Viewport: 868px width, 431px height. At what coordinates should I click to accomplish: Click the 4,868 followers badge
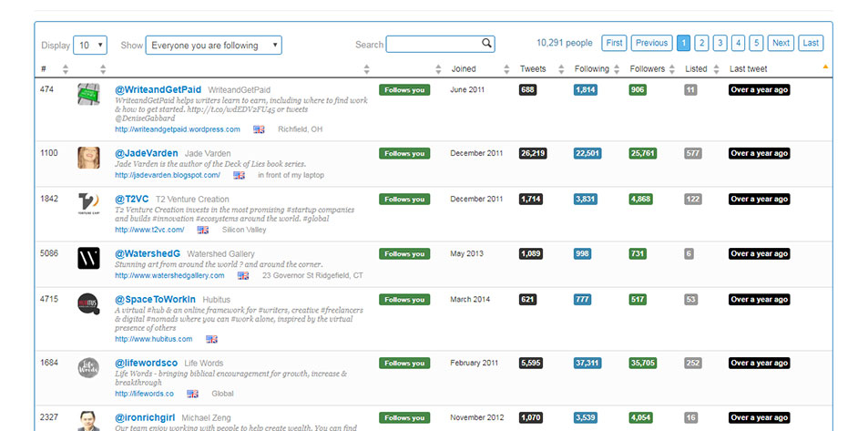point(640,200)
